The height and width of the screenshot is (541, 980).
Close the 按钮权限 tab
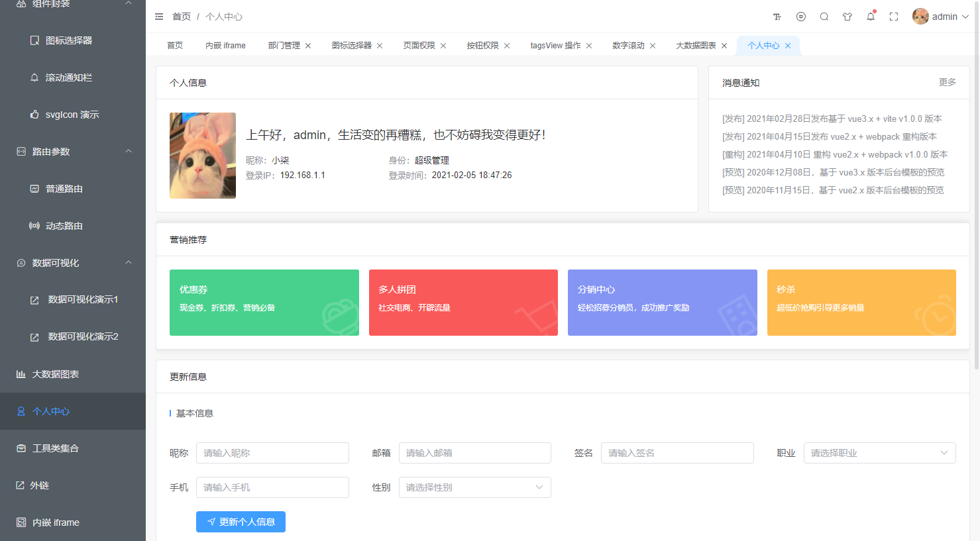[x=507, y=46]
